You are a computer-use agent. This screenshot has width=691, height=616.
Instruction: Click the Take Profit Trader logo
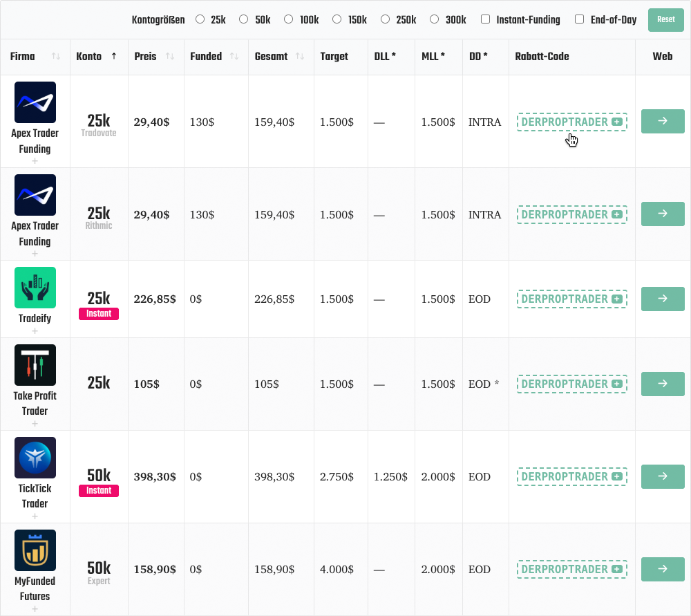[x=35, y=365]
